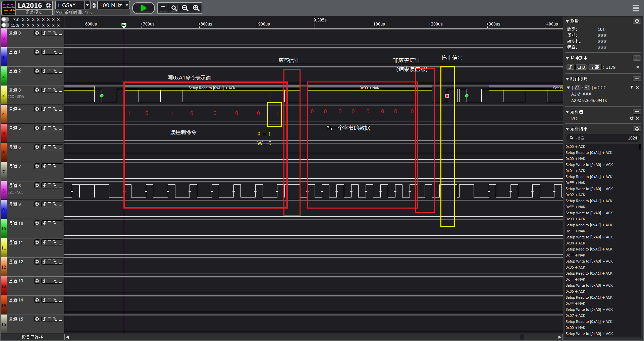Add a new pulse measurement
The image size is (644, 341).
coord(637,58)
